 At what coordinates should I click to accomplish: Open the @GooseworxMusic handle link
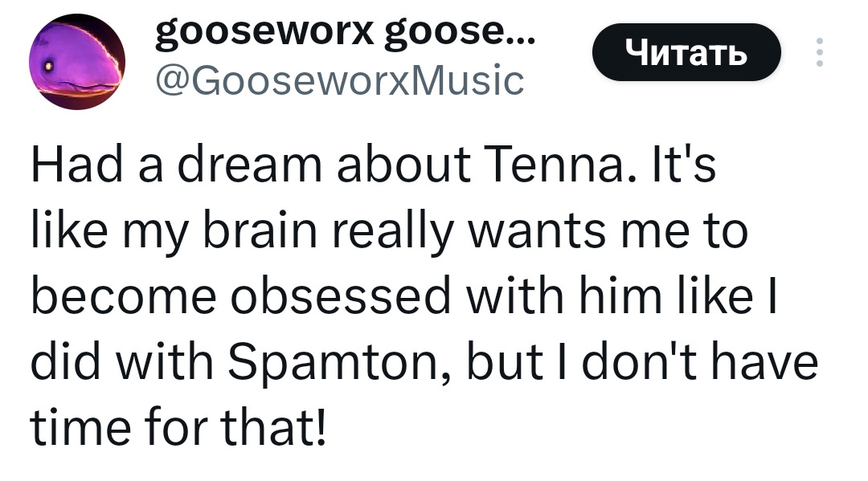[338, 79]
